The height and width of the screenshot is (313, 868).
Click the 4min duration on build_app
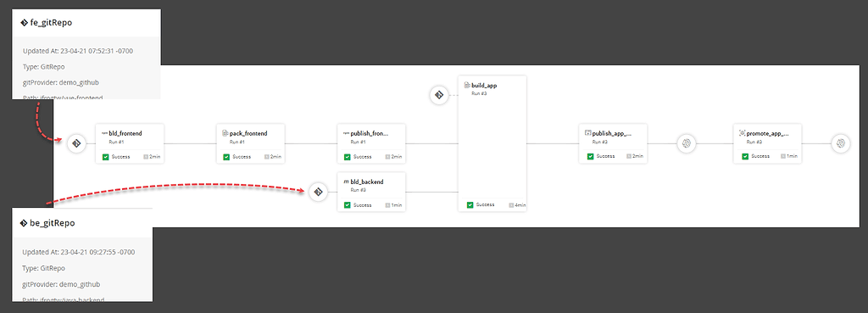coord(518,205)
